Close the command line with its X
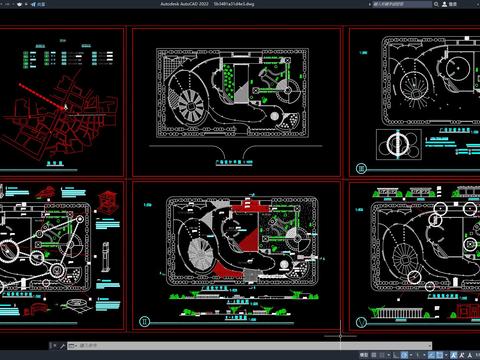Image resolution: width=480 pixels, height=360 pixels. (x=54, y=346)
